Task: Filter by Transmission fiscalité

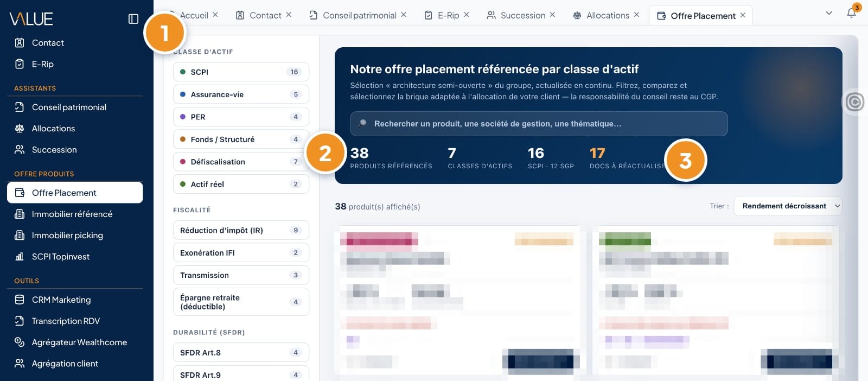Action: point(241,275)
